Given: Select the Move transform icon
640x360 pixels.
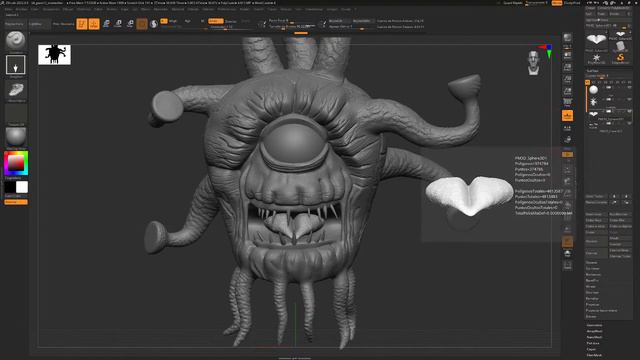Looking at the screenshot, I should (x=106, y=24).
